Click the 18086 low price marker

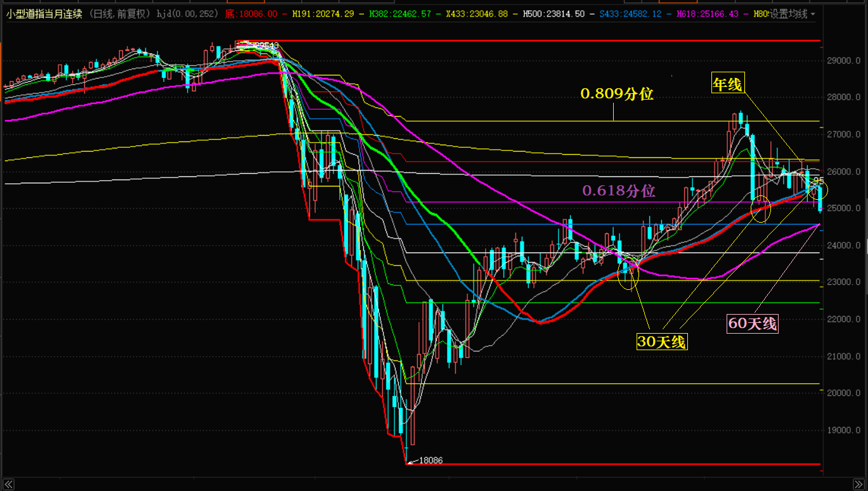click(x=431, y=461)
